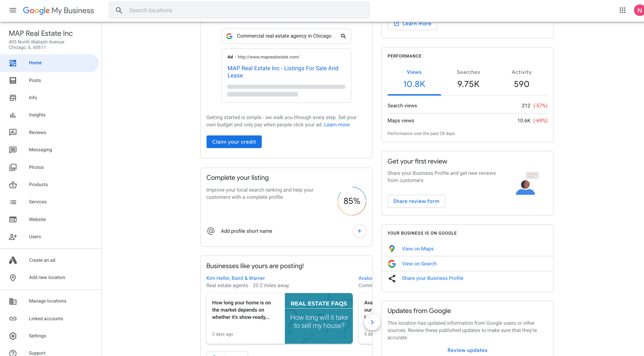This screenshot has width=644, height=356.
Task: Click the Products basket icon
Action: coord(13,185)
